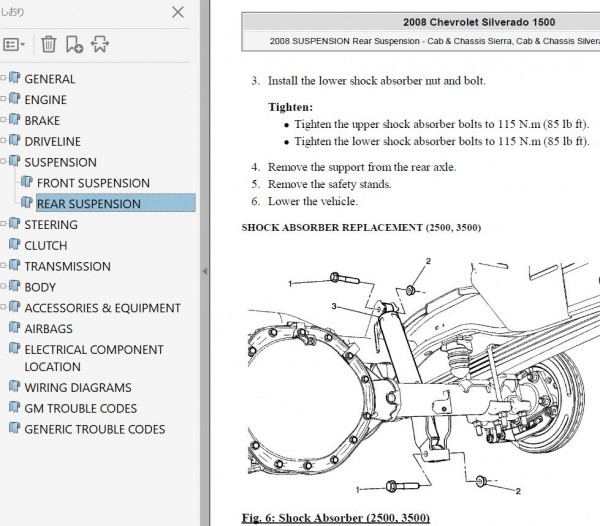600x526 pixels.
Task: Expand the TRANSMISSION bookmark
Action: (x=3, y=266)
